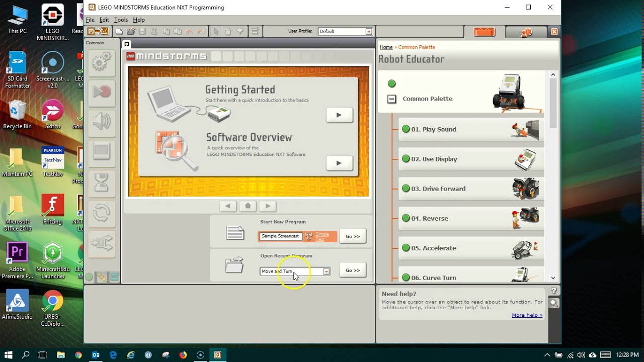This screenshot has width=644, height=362.
Task: Switch to the Complete palette tab
Action: (x=102, y=277)
